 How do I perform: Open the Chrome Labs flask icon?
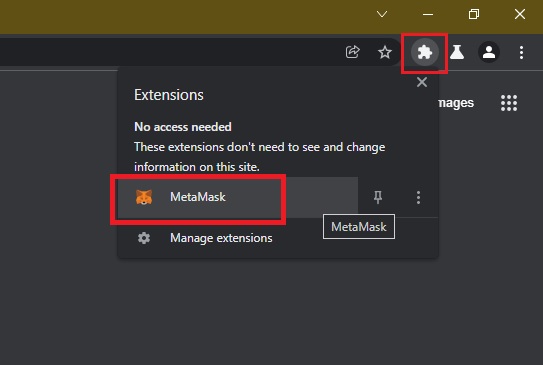(457, 52)
